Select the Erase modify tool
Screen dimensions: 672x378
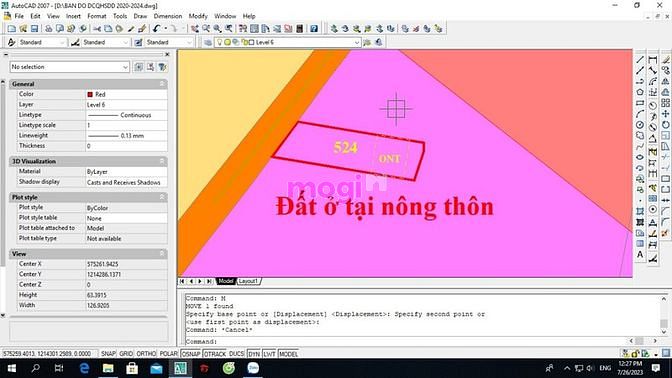666,60
